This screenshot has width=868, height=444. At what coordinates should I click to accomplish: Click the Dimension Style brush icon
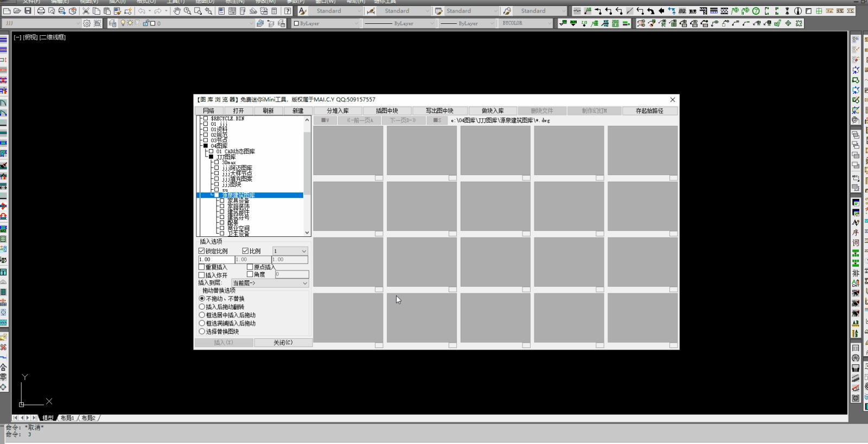click(371, 11)
